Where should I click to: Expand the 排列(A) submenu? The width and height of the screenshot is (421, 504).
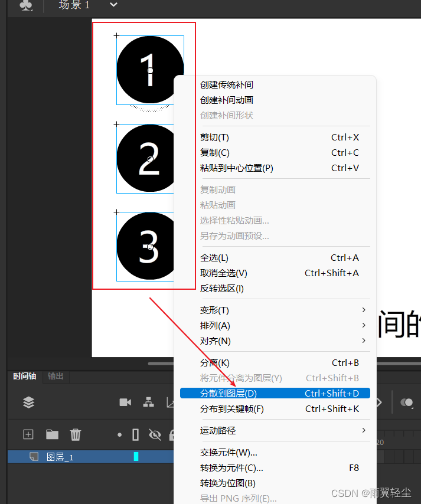tap(275, 326)
